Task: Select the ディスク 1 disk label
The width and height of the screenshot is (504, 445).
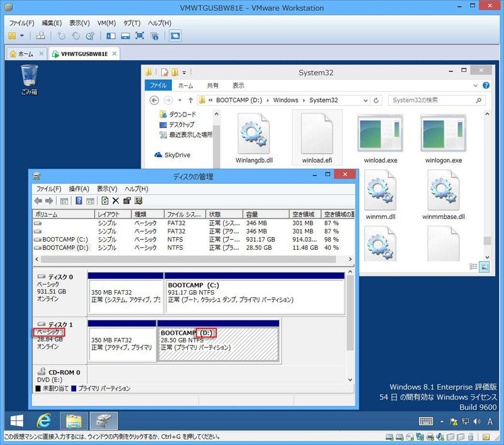Action: (59, 340)
